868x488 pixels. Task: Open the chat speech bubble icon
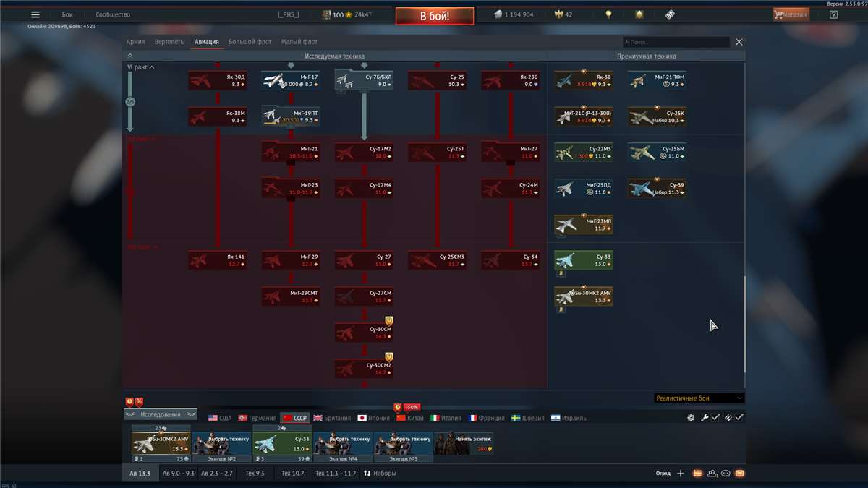(726, 474)
